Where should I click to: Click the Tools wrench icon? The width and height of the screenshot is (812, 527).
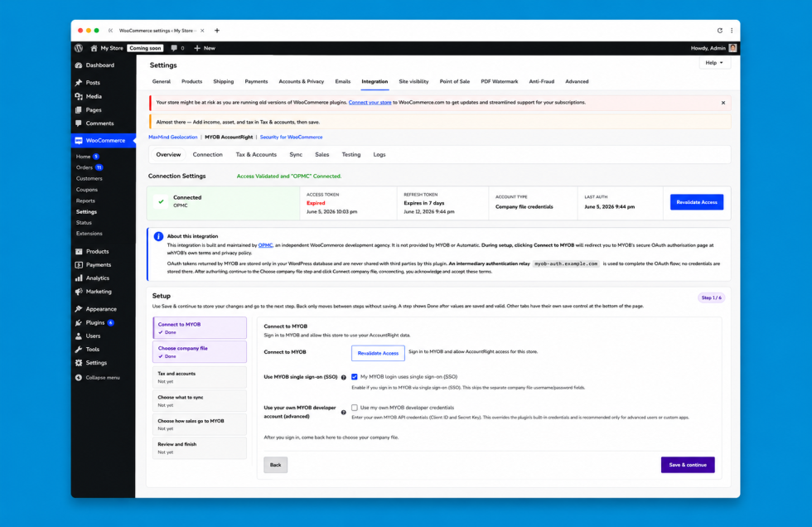[x=79, y=350]
